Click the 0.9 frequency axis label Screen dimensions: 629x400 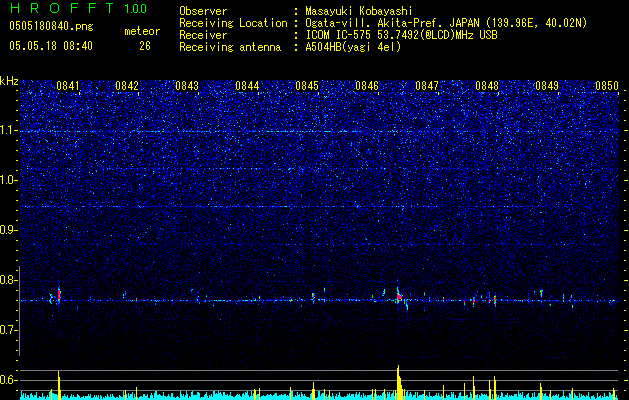coord(8,230)
